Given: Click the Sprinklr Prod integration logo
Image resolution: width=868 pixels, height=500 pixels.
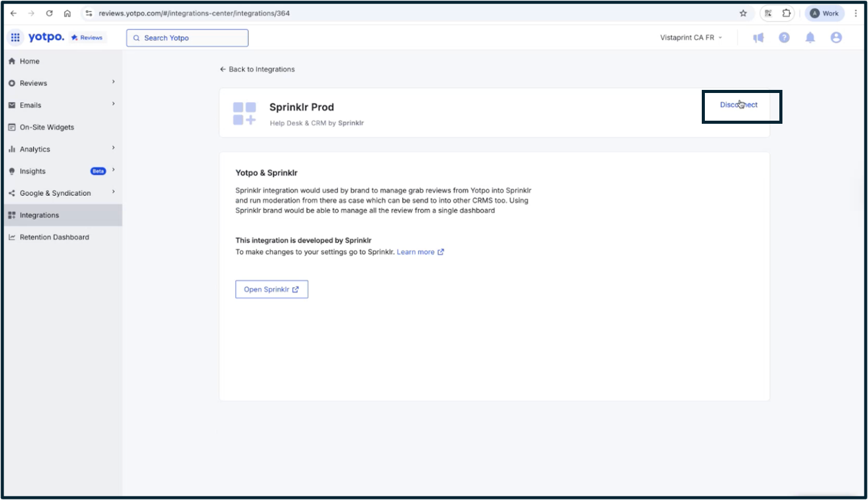Looking at the screenshot, I should [244, 114].
